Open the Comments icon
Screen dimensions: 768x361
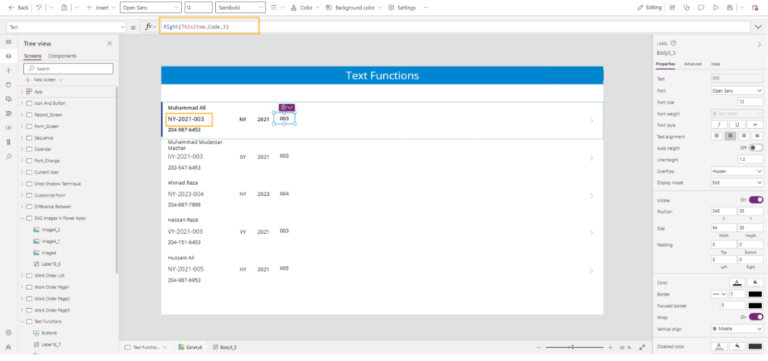pyautogui.click(x=701, y=8)
